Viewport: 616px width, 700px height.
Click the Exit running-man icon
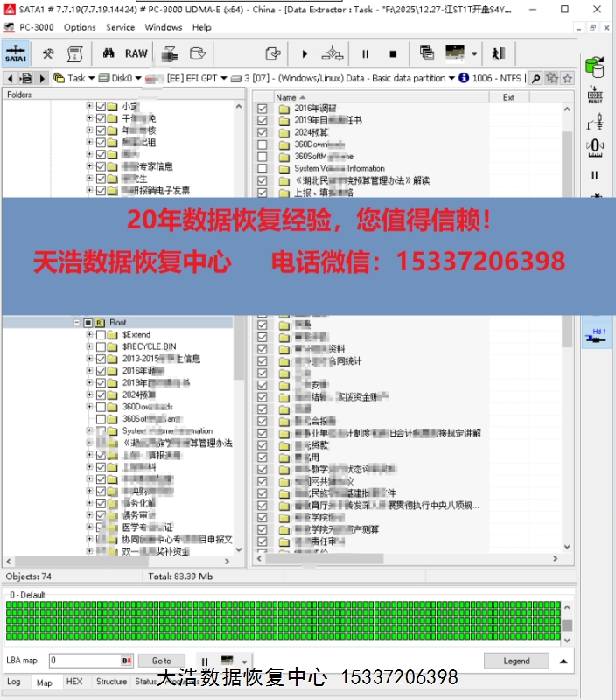[x=498, y=53]
